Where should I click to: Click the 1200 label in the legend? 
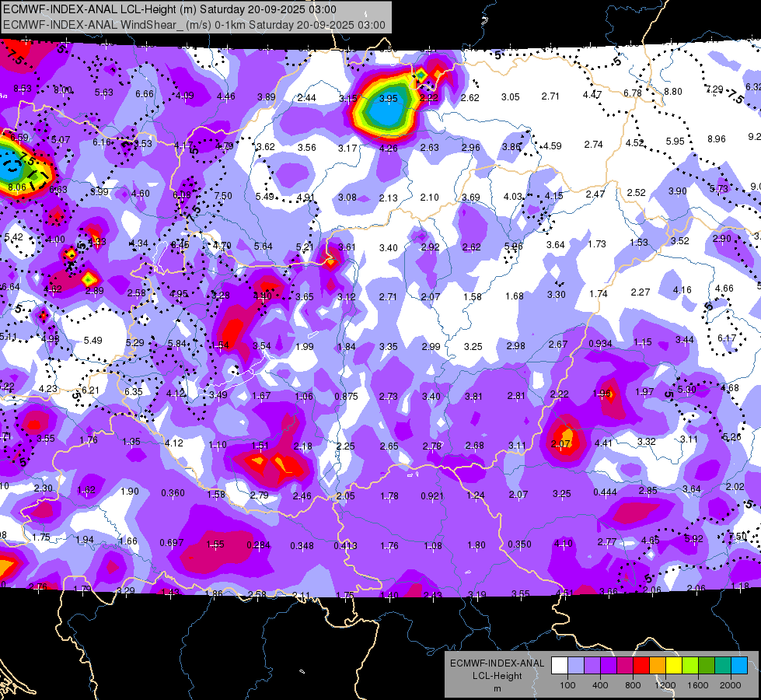pyautogui.click(x=665, y=685)
